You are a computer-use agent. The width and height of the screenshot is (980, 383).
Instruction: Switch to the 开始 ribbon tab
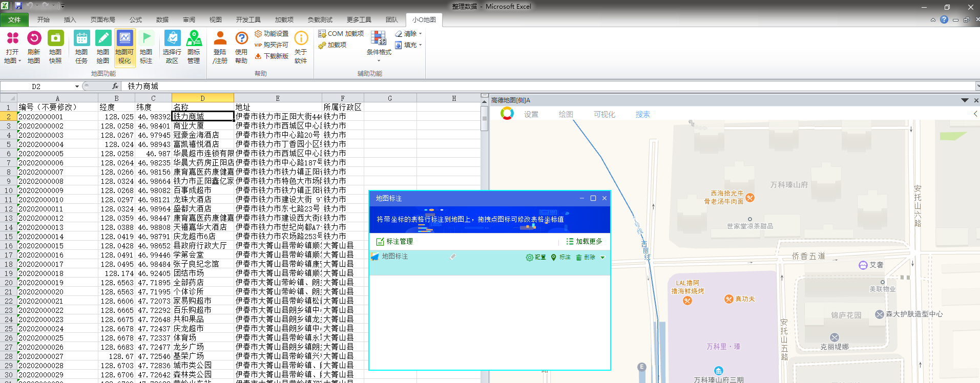tap(44, 20)
